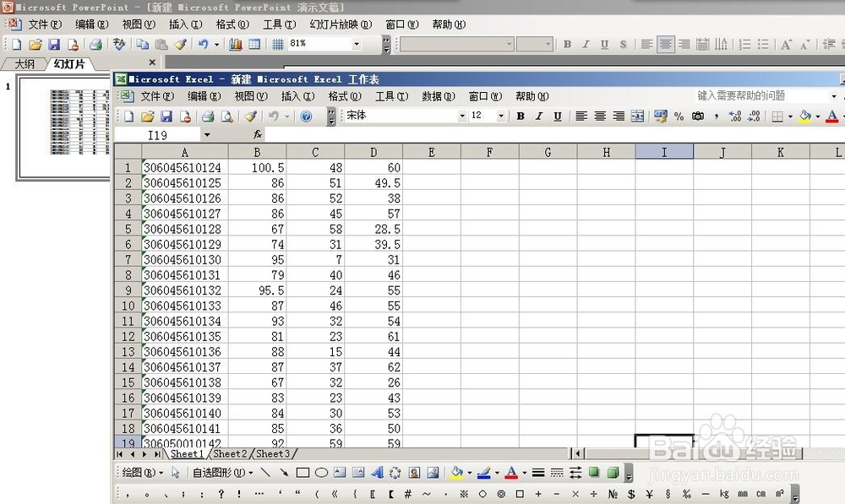Click Excel Print icon
Viewport: 845px width, 504px height.
[208, 116]
